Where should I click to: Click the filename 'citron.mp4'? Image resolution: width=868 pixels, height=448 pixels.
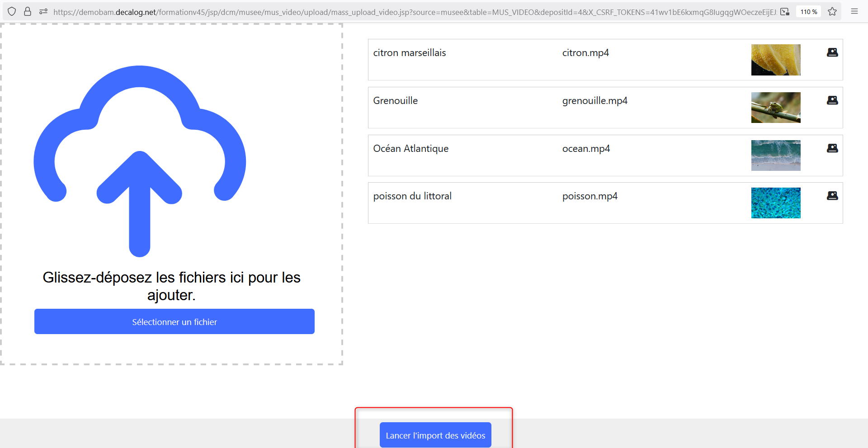click(x=585, y=53)
